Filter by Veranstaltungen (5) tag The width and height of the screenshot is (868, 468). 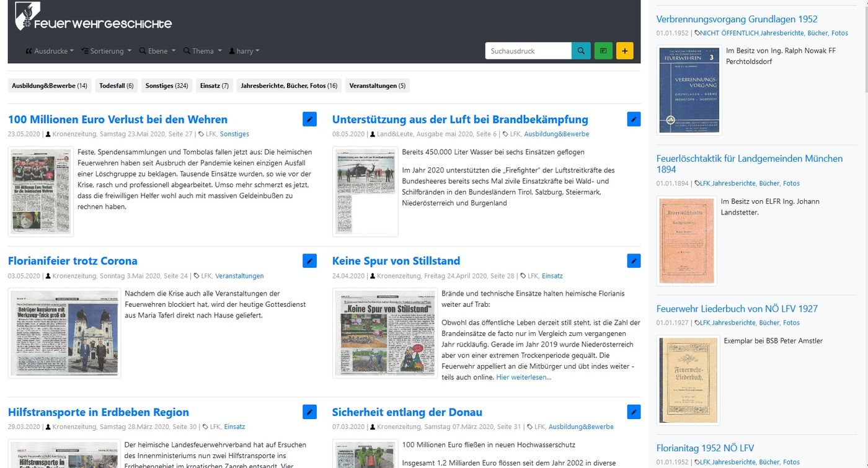click(378, 86)
